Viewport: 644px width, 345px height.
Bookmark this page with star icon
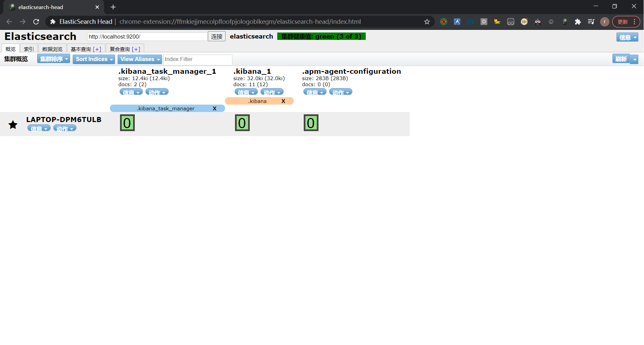427,22
